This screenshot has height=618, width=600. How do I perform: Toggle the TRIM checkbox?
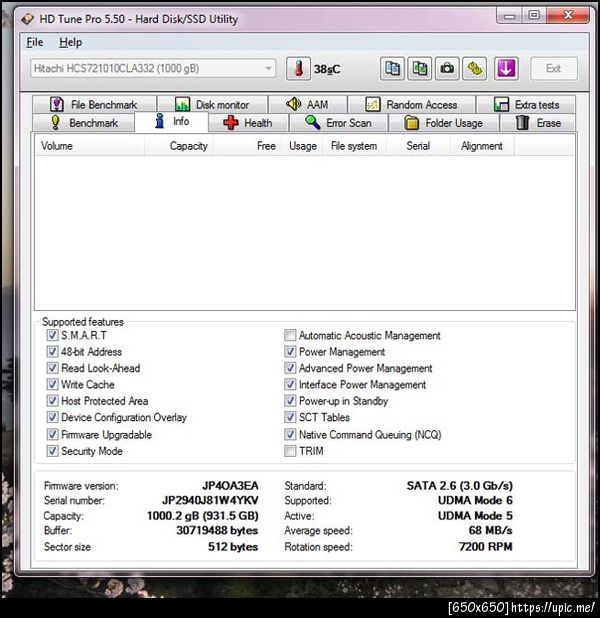click(290, 451)
